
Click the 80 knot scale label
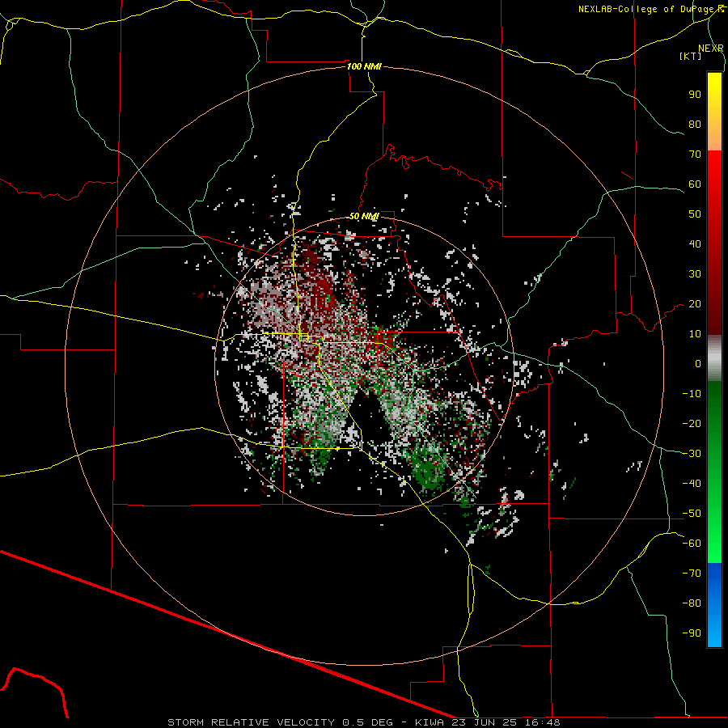(x=695, y=125)
